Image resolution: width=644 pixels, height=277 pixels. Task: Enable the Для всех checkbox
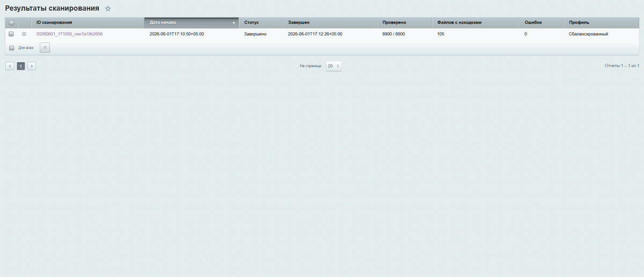coord(11,48)
